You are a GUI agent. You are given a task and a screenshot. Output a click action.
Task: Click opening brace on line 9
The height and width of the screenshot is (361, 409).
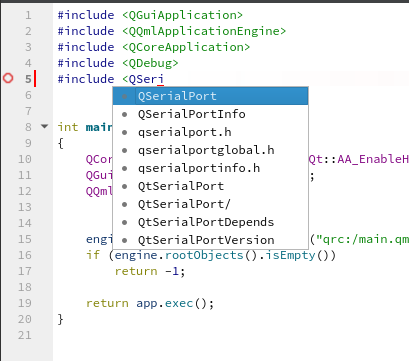(x=60, y=143)
